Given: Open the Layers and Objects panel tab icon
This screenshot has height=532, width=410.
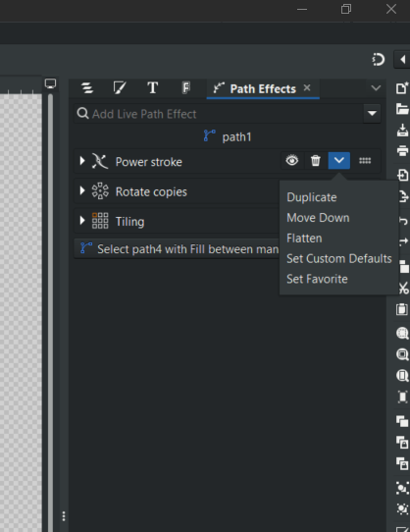Looking at the screenshot, I should pos(87,88).
